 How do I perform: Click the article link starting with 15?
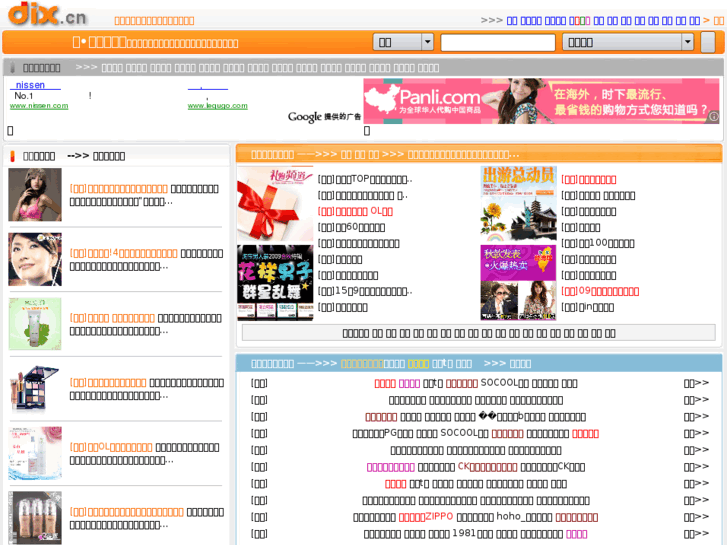pyautogui.click(x=365, y=291)
